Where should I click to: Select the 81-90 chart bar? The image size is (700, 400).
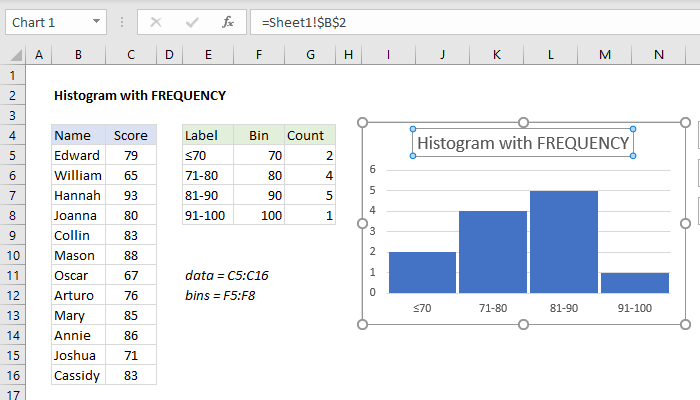click(x=564, y=242)
